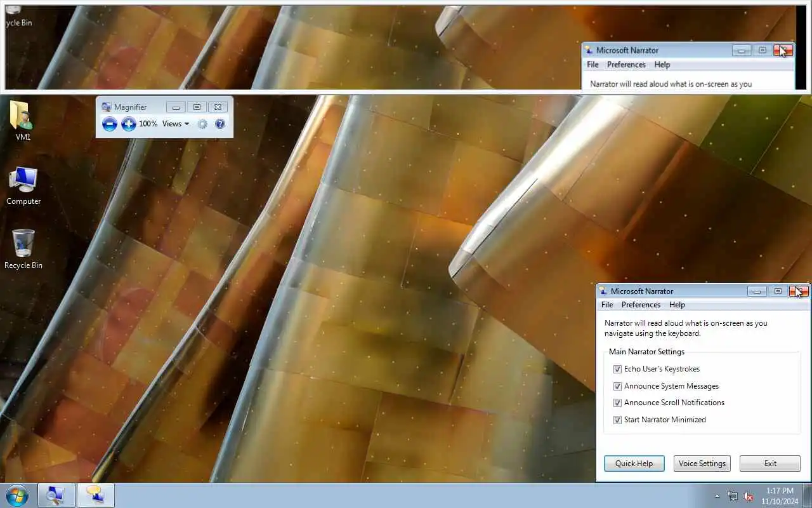This screenshot has height=508, width=812.
Task: Select the Recycle Bin desktop icon
Action: pos(23,249)
